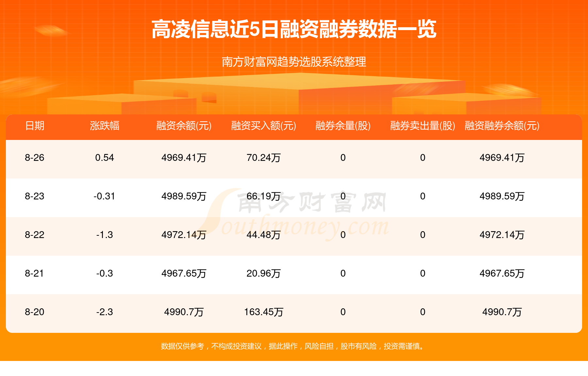Click the date cell 8-20
This screenshot has width=588, height=376.
pos(35,312)
